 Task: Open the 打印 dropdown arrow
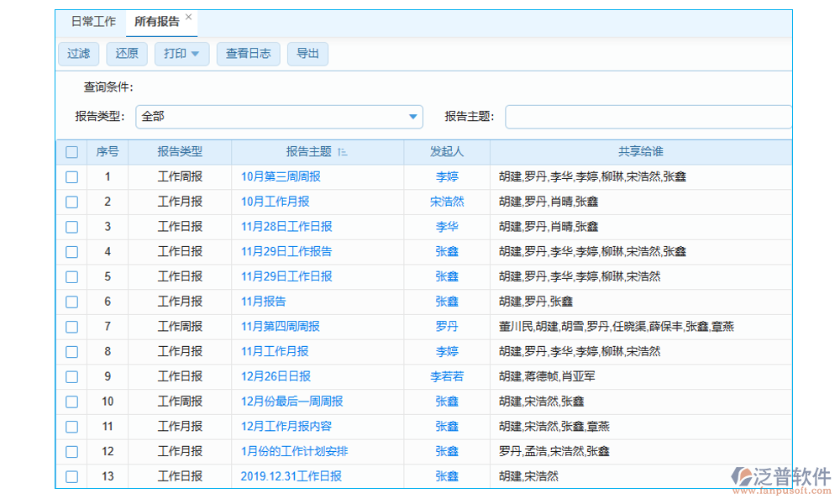click(x=195, y=54)
